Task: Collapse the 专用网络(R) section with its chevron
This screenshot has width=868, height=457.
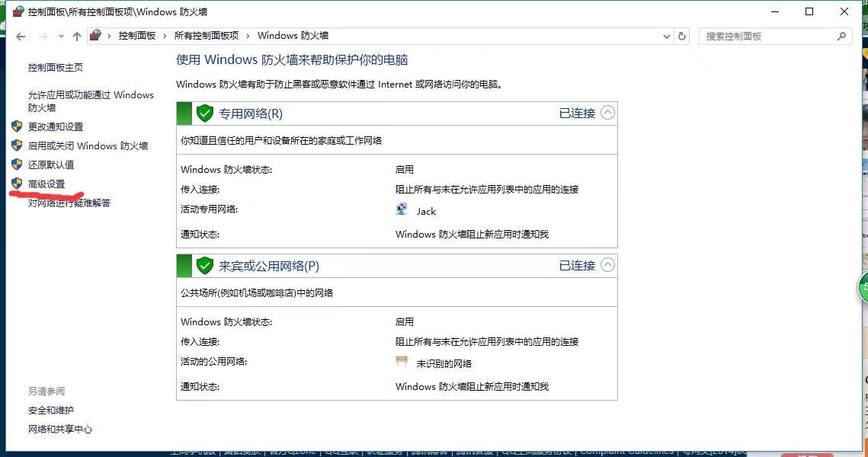Action: 608,113
